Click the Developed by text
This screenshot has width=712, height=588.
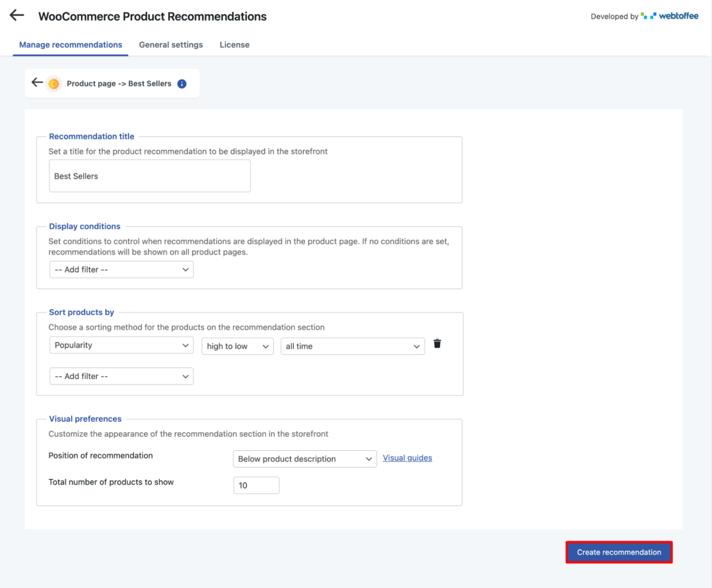(615, 16)
